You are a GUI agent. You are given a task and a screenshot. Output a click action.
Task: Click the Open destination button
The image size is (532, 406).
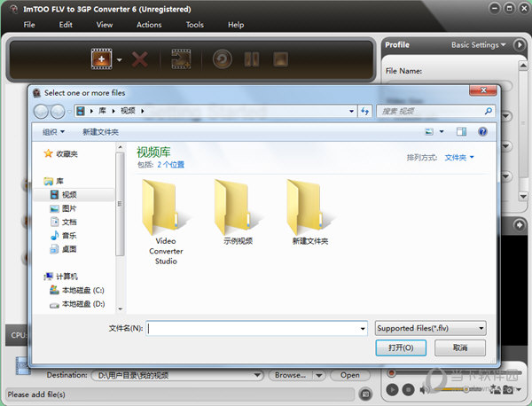pyautogui.click(x=350, y=375)
